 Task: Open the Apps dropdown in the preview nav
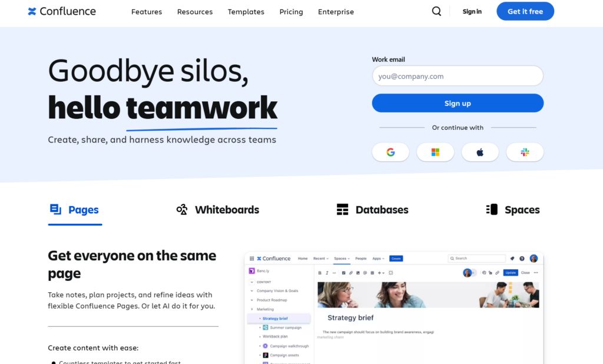coord(378,259)
